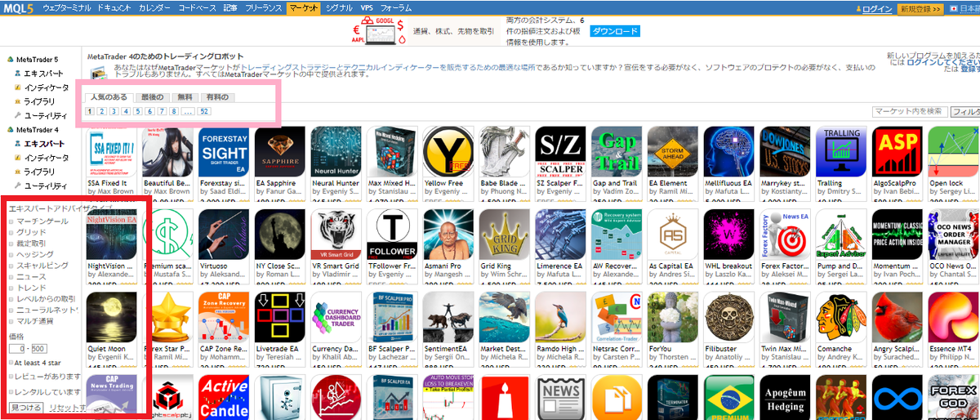Tick the 裁定取引 filter checkbox

pyautogui.click(x=10, y=244)
